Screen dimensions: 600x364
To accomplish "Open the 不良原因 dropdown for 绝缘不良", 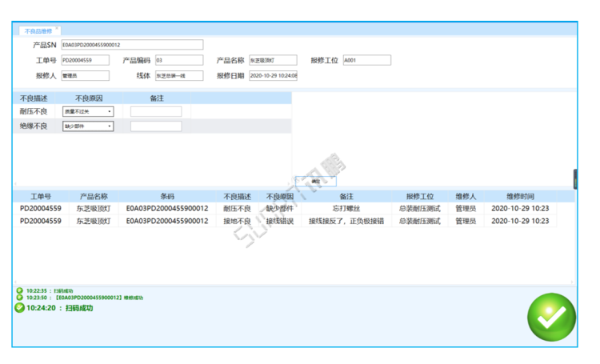I will coord(88,126).
